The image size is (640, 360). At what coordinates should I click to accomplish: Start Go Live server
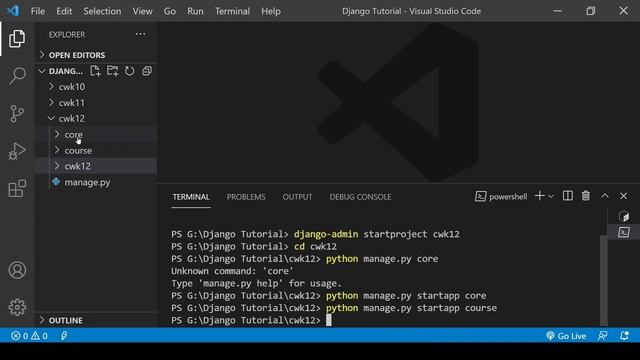tap(566, 336)
